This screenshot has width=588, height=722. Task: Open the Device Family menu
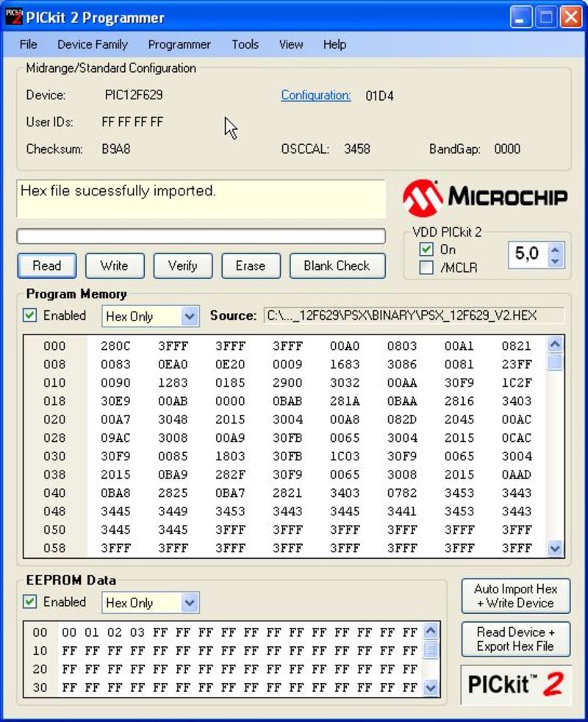pyautogui.click(x=92, y=45)
